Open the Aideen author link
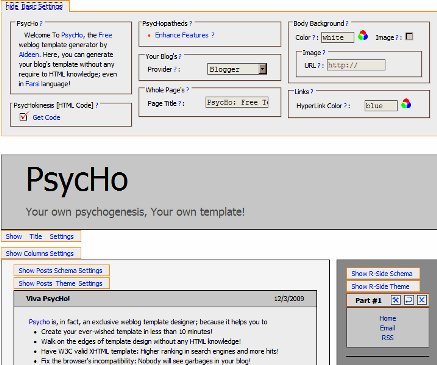The height and width of the screenshot is (365, 437). point(29,54)
